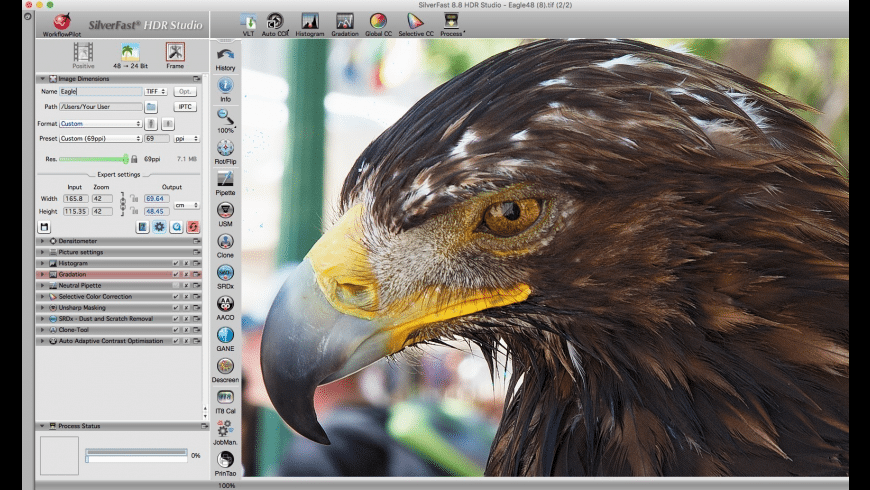Click the IPTC button

[x=185, y=107]
